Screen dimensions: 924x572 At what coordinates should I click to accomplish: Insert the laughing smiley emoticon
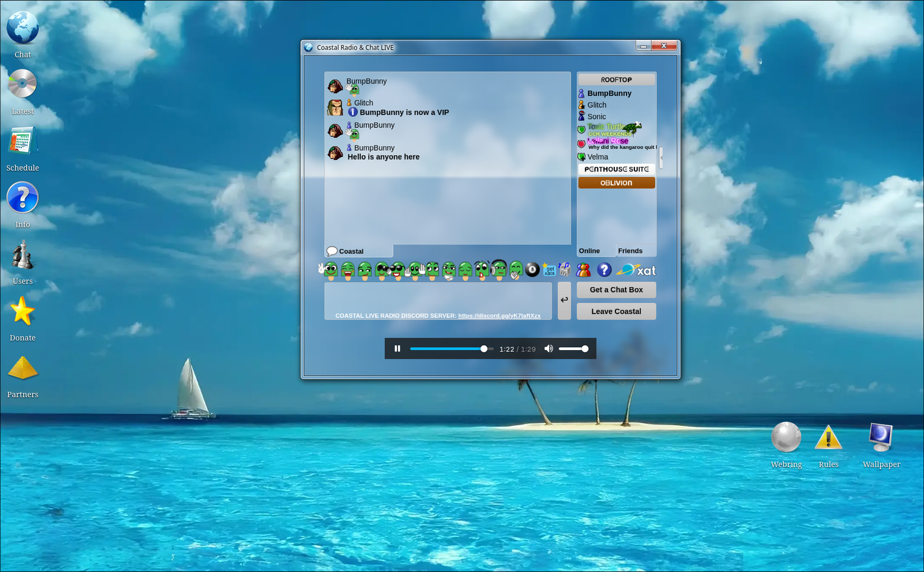tap(348, 271)
